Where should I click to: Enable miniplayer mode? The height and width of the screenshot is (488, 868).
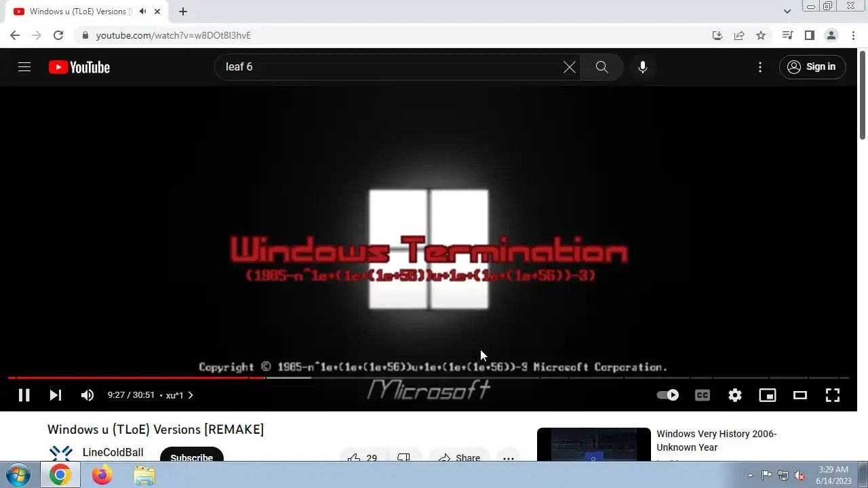(x=768, y=395)
